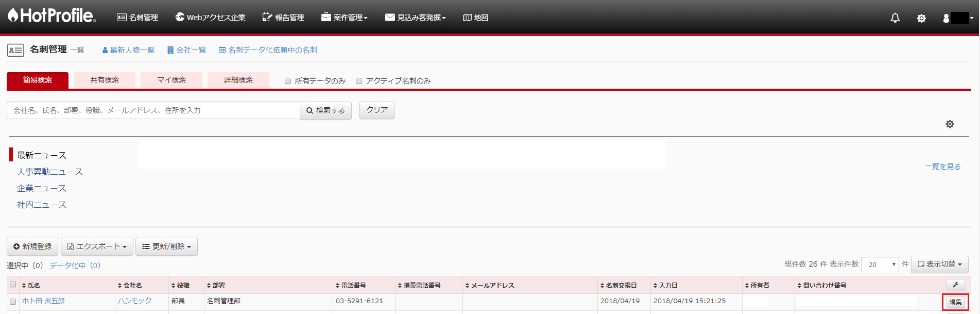This screenshot has width=980, height=314.
Task: Click データ化中 (0) link
Action: point(75,266)
